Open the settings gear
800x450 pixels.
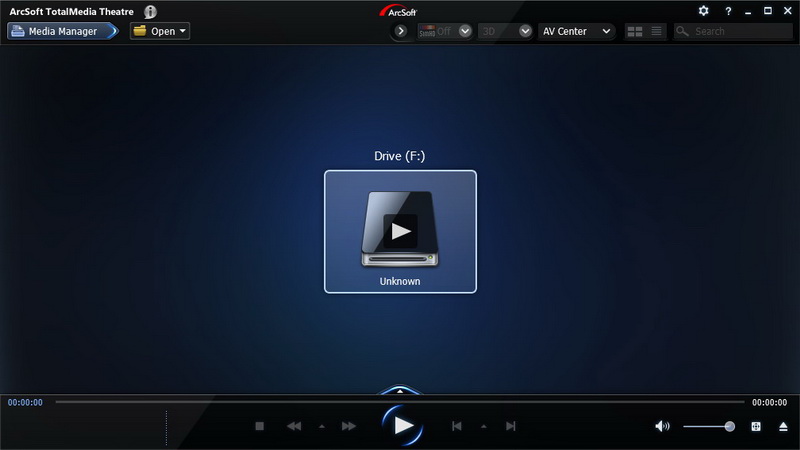[704, 11]
